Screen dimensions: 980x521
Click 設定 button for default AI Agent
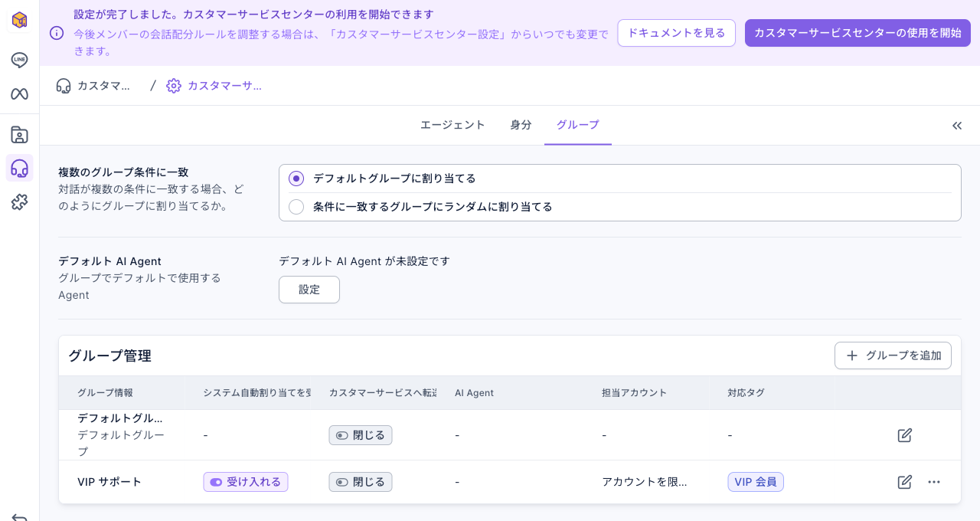point(309,290)
